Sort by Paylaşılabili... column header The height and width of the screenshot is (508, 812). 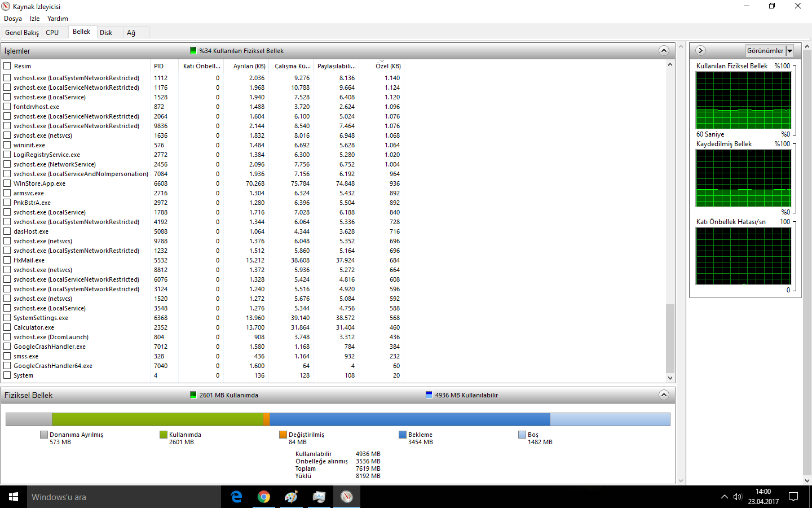[337, 66]
